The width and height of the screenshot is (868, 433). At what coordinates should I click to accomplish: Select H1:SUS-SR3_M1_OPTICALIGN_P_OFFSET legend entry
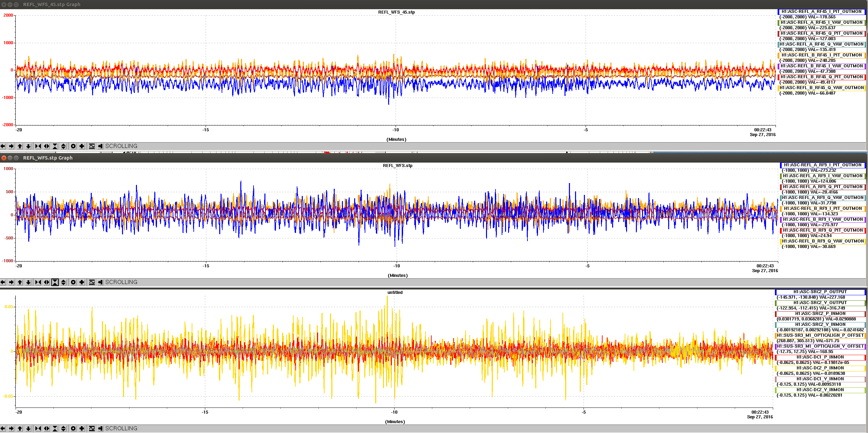(820, 335)
